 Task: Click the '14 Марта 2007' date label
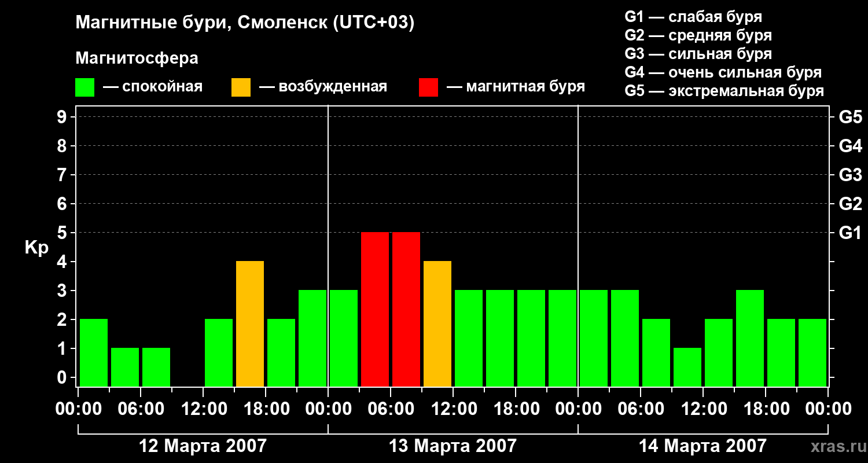[x=703, y=446]
